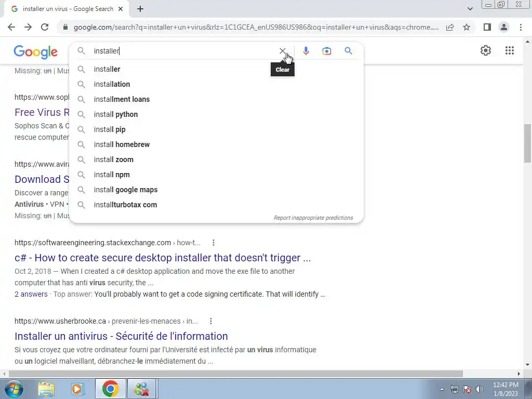
Task: Click the scroll-down arrow of the page
Action: click(527, 365)
